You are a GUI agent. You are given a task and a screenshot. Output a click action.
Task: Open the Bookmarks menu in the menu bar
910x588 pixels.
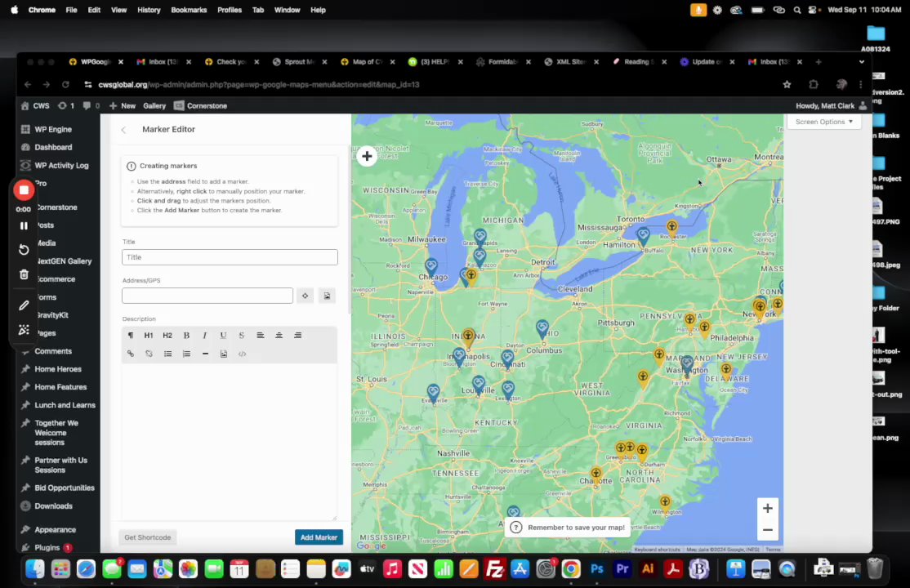[189, 10]
